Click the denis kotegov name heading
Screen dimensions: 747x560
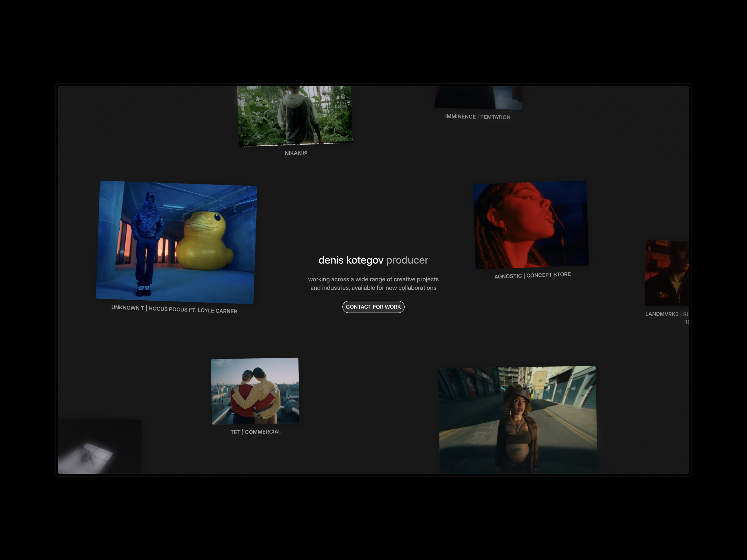point(351,260)
